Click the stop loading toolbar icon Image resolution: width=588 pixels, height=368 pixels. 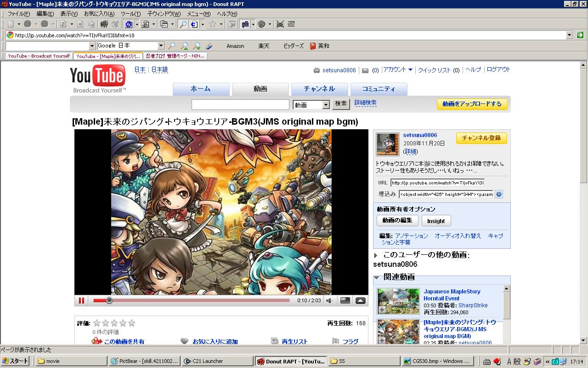[80, 24]
